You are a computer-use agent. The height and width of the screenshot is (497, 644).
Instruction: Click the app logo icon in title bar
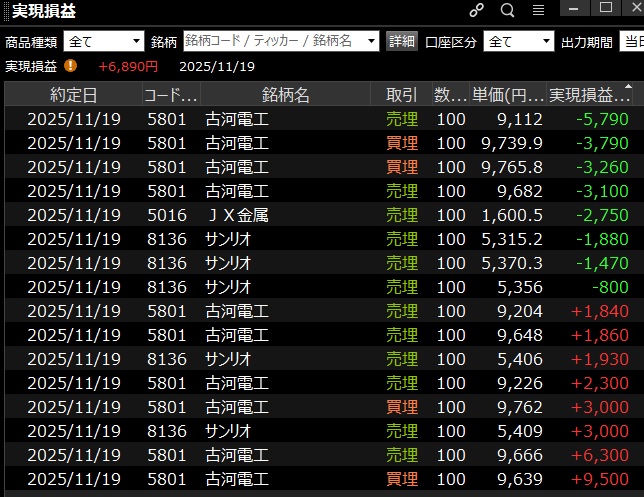5,10
